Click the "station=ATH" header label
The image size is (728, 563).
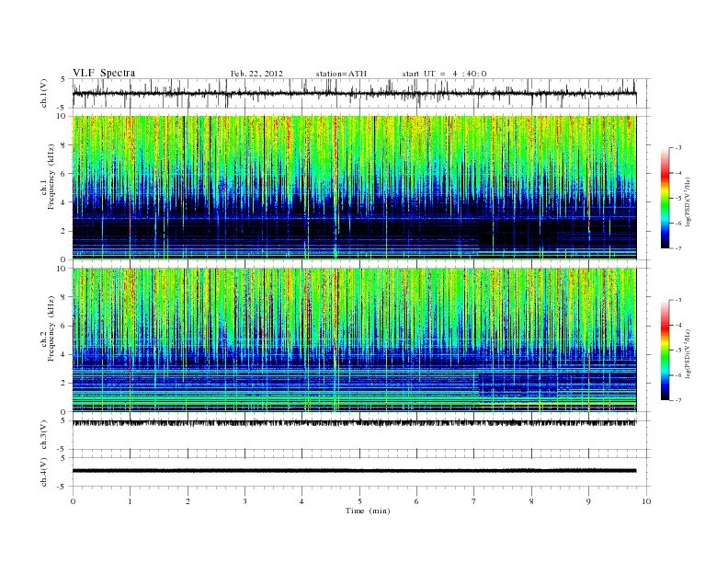pos(341,74)
